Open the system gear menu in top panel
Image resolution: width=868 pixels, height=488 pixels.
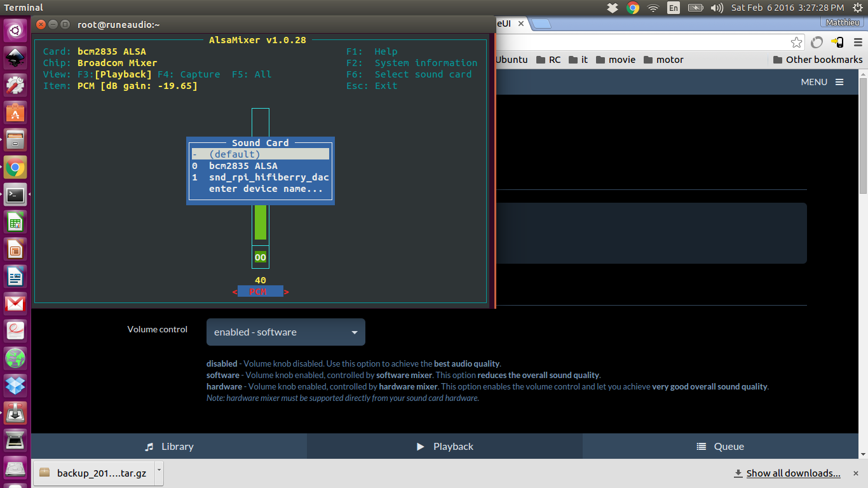tap(857, 8)
